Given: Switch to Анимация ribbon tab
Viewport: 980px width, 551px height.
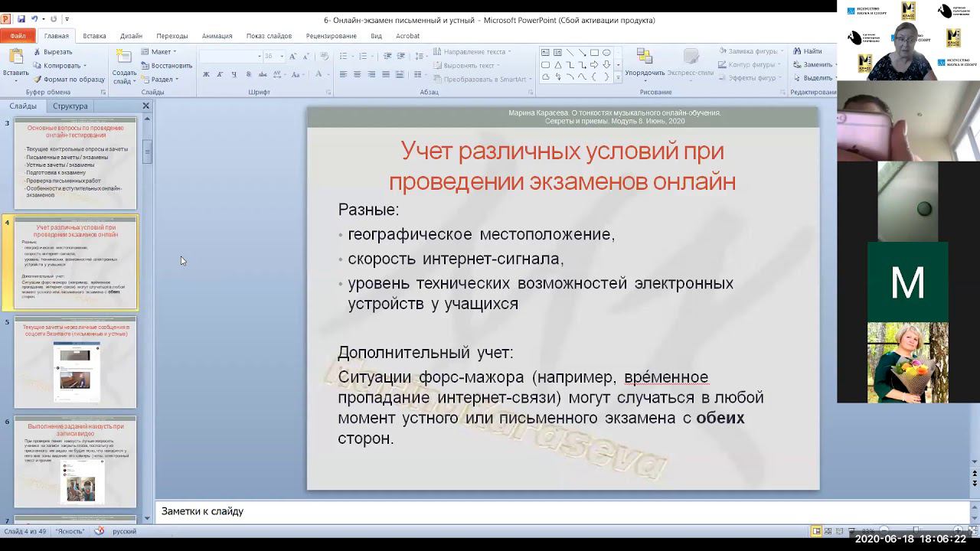Looking at the screenshot, I should coord(217,36).
